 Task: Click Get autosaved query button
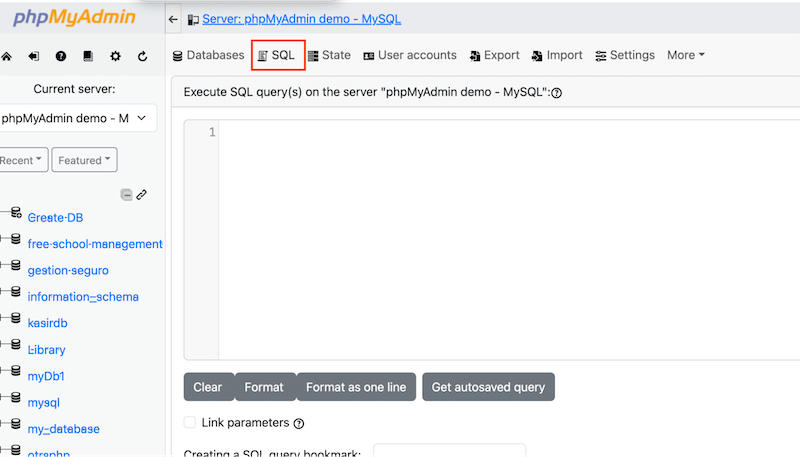coord(488,387)
